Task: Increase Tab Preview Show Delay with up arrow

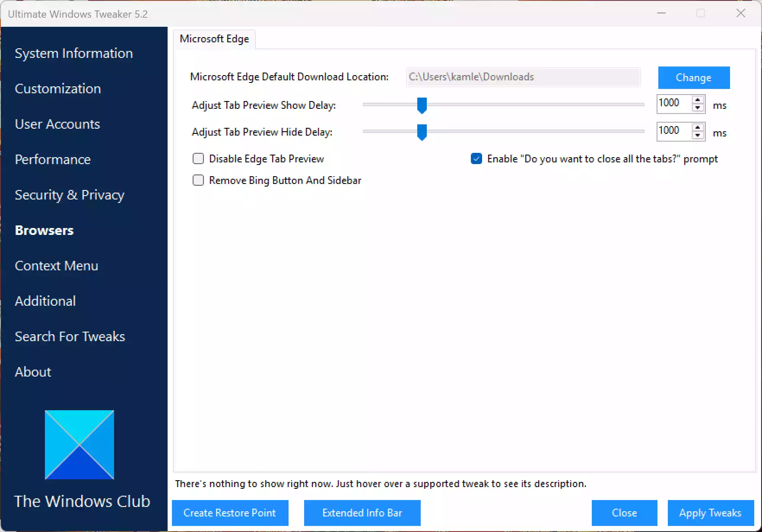Action: [698, 100]
